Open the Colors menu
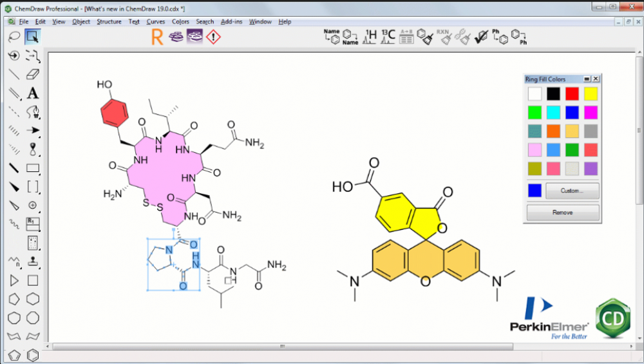The width and height of the screenshot is (644, 364). 180,21
